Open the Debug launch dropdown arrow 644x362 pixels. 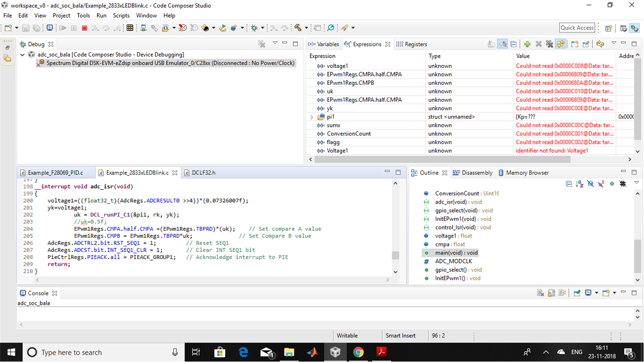click(262, 28)
